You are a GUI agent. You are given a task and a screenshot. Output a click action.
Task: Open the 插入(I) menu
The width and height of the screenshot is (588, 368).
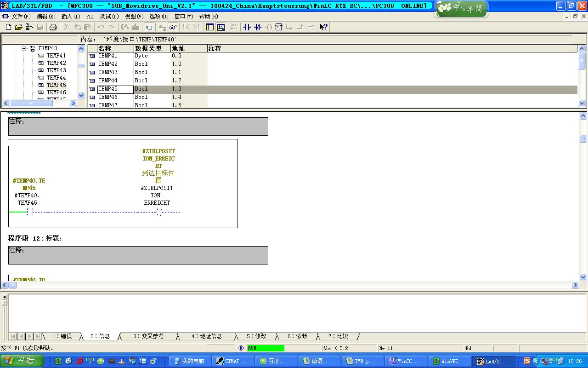point(70,16)
